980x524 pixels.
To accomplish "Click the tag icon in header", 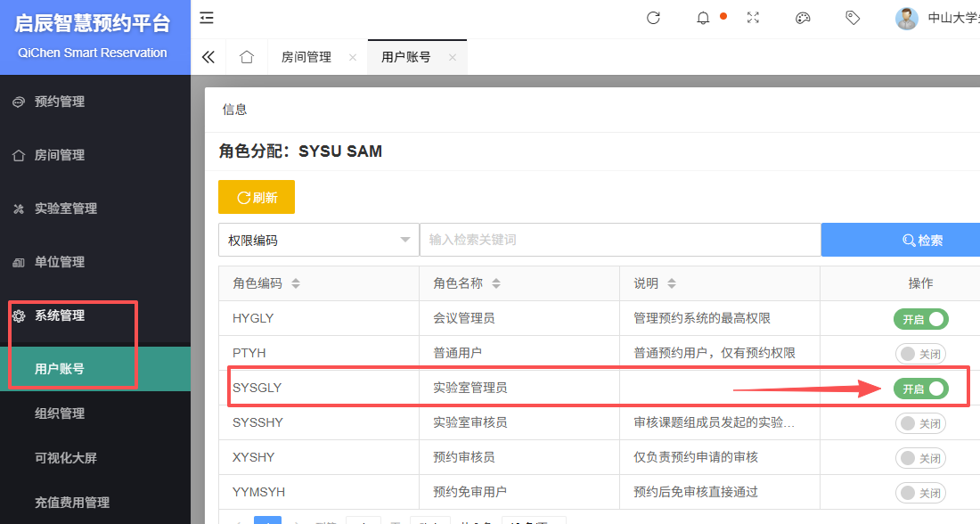I will point(853,18).
